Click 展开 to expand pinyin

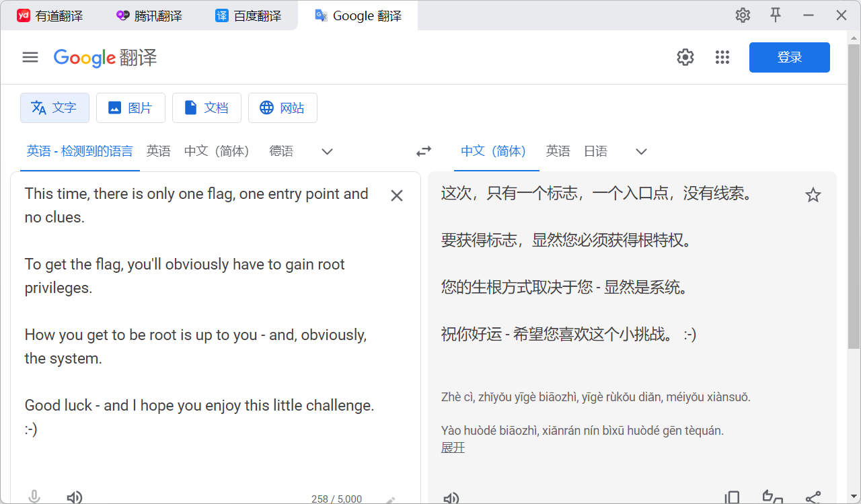(x=453, y=448)
